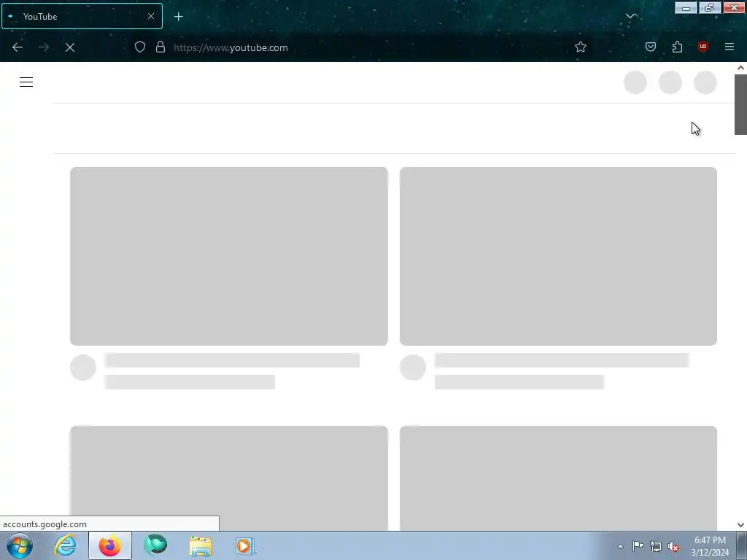
Task: View site security lock information
Action: pyautogui.click(x=160, y=47)
